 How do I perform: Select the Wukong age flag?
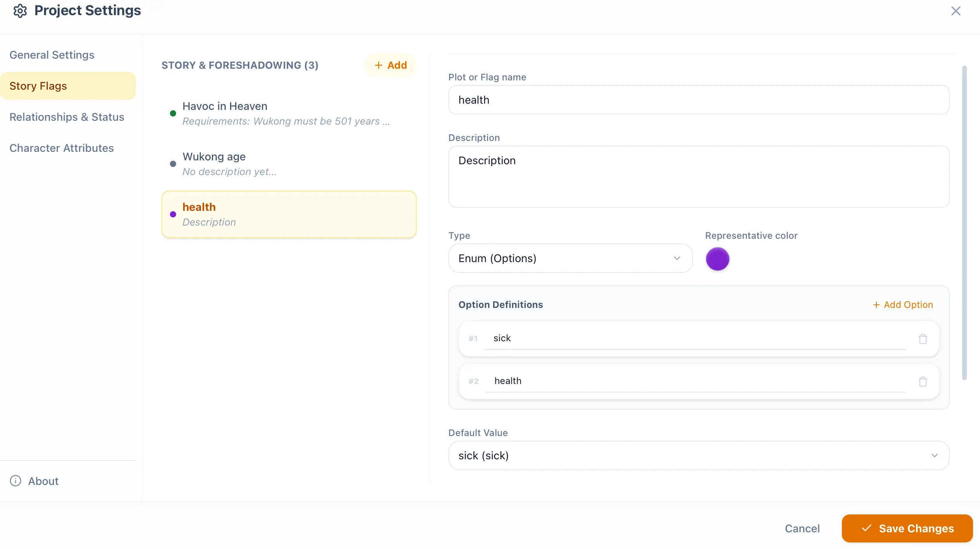point(289,164)
